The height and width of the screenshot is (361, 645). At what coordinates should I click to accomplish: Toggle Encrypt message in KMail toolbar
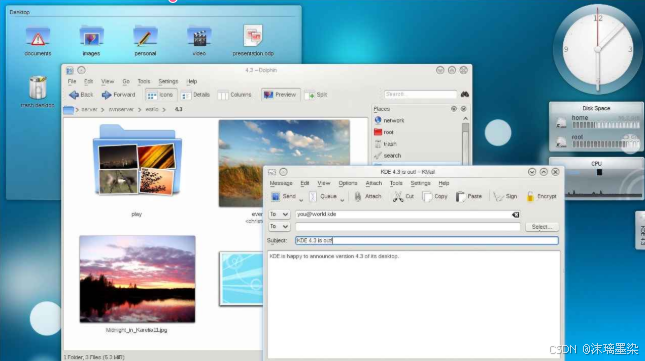coord(541,197)
